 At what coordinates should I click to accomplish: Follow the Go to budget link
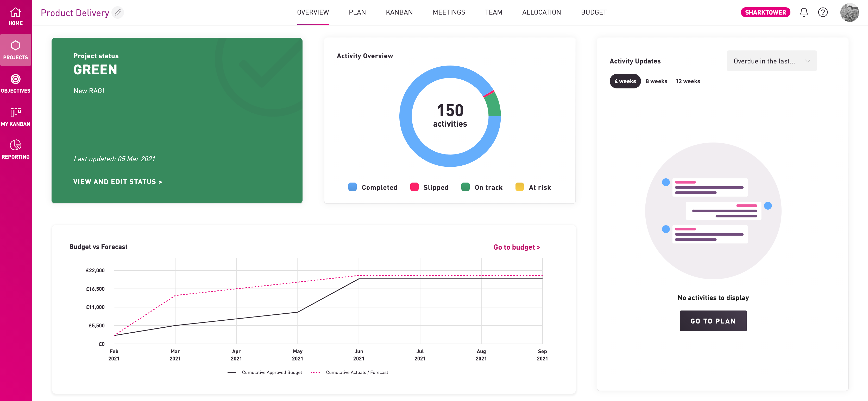(x=516, y=247)
